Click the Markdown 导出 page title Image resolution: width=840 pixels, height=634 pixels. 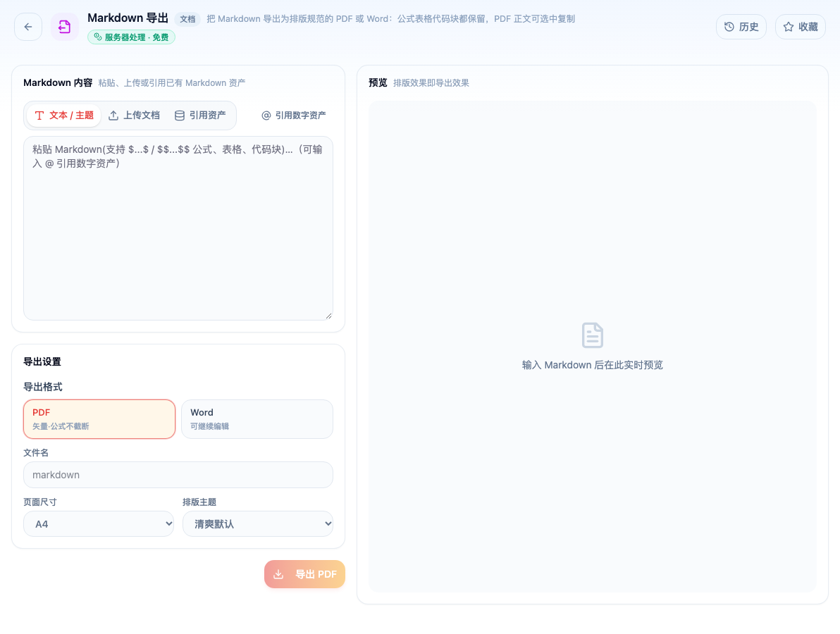tap(128, 18)
